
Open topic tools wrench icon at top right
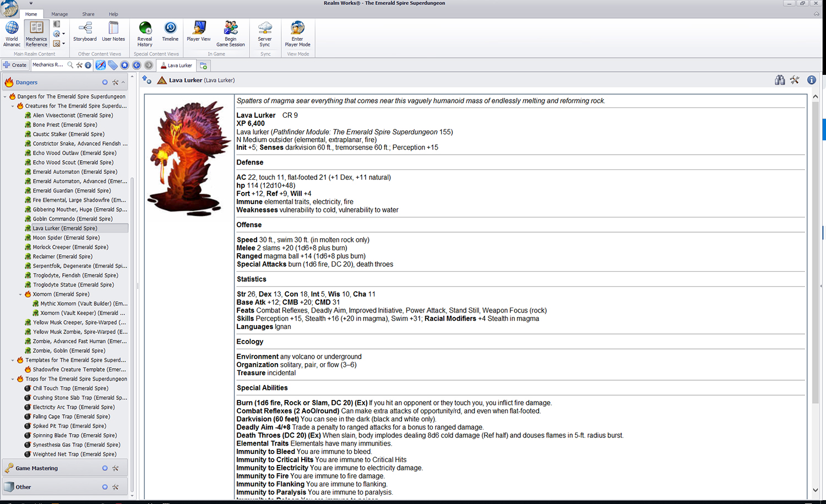point(795,80)
